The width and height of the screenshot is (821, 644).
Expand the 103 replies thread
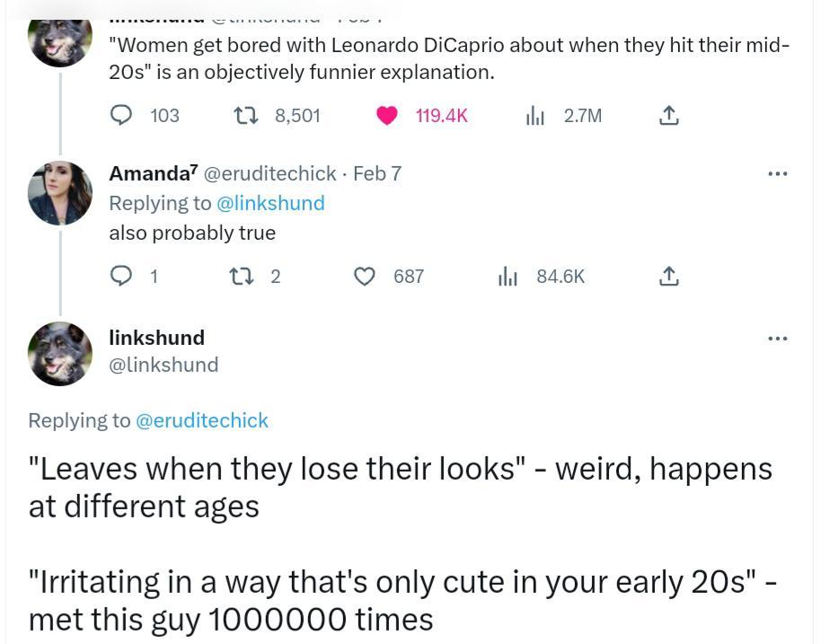click(x=146, y=115)
